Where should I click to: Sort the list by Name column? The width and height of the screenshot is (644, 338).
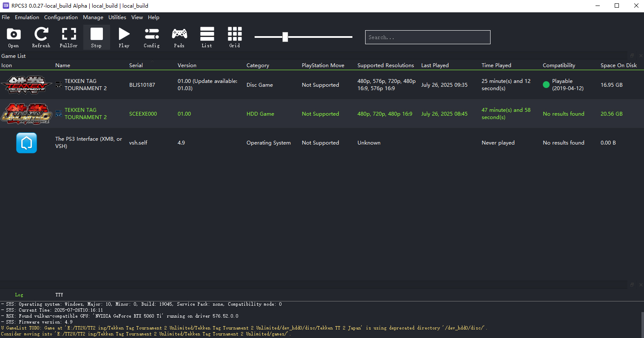coord(62,65)
